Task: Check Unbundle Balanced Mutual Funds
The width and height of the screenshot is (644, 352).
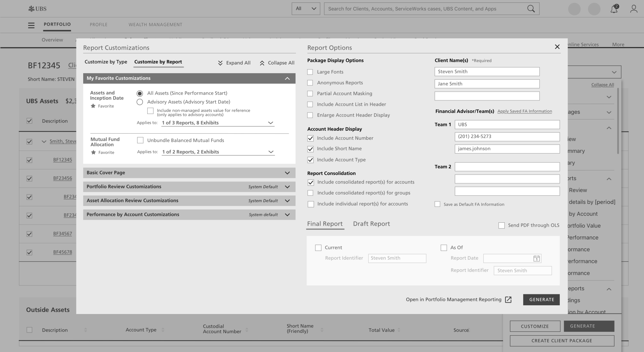Action: (x=140, y=140)
